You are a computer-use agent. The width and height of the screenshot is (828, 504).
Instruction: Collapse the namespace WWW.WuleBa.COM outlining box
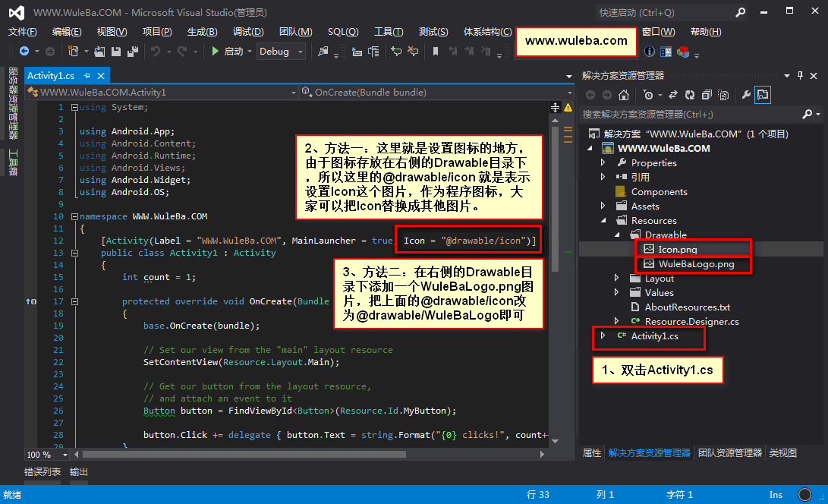tap(74, 216)
